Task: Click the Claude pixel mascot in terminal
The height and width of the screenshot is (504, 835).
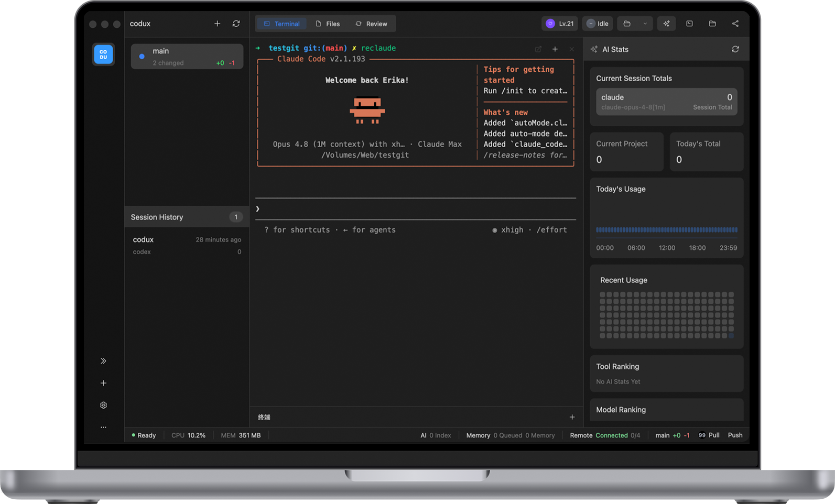Action: tap(367, 110)
